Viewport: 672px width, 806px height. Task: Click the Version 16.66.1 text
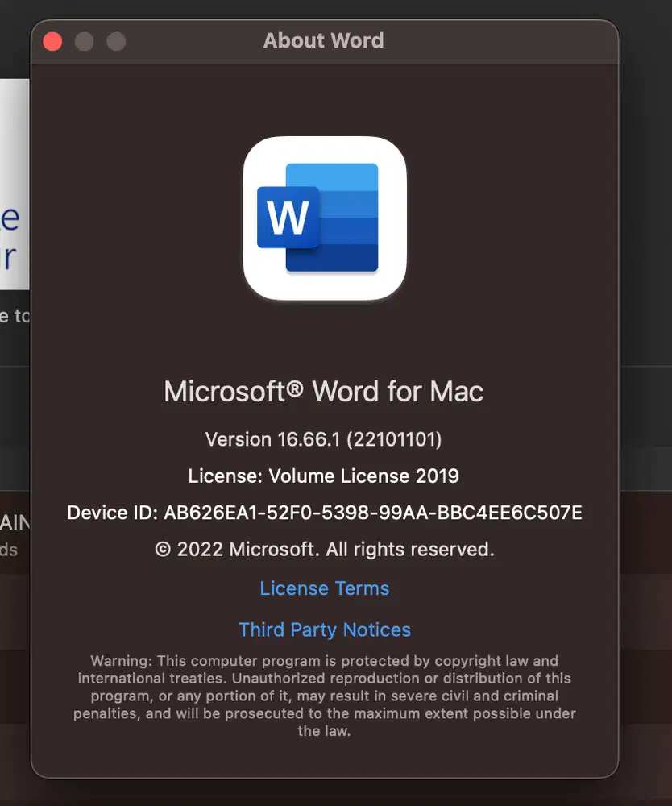tap(323, 439)
